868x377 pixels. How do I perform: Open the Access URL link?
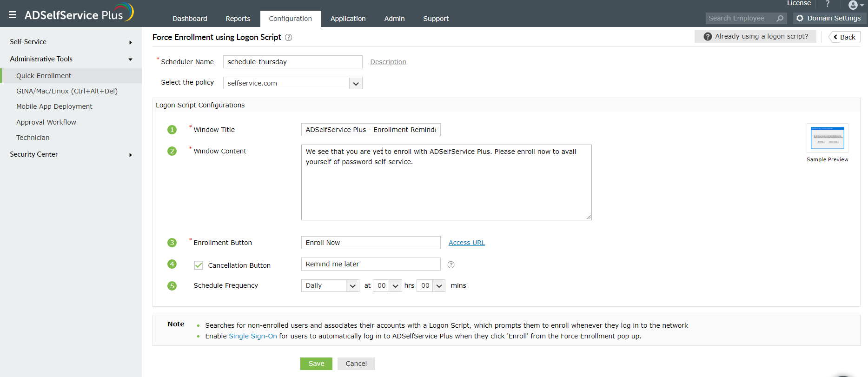click(x=467, y=243)
